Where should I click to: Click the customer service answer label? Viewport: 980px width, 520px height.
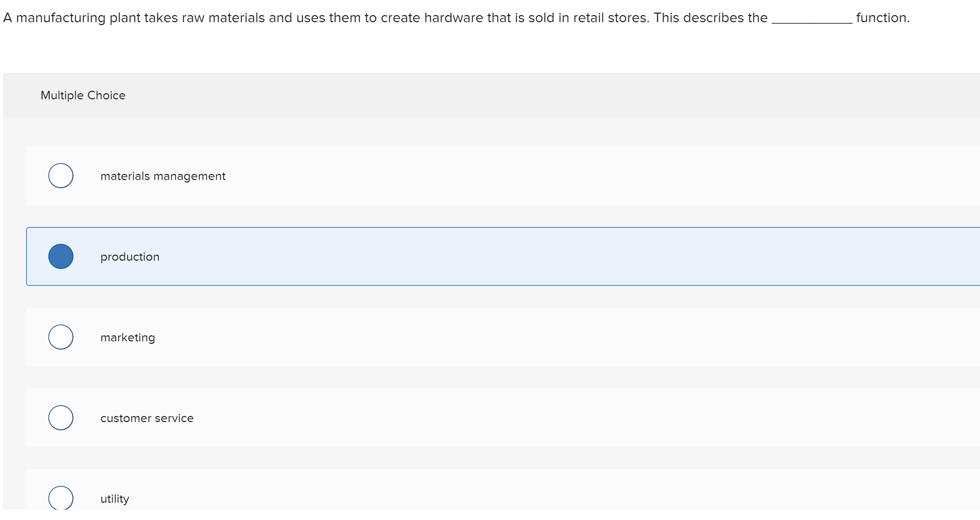147,417
